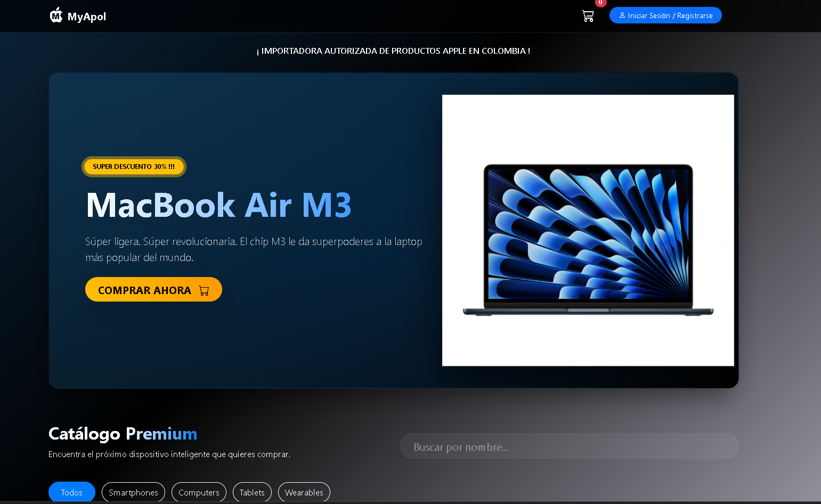Click Iniciar Sesión / Registrarse
The height and width of the screenshot is (504, 821).
coord(665,15)
